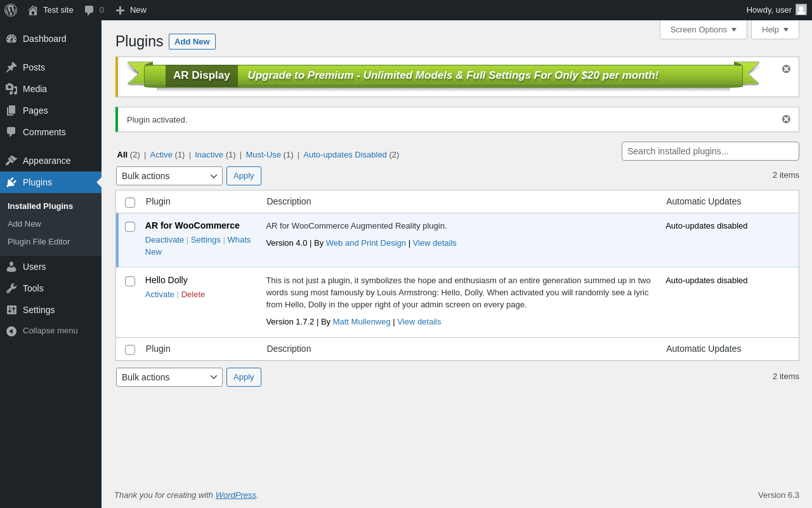Click the Comments speech bubble sidebar icon
The image size is (812, 508).
click(11, 132)
